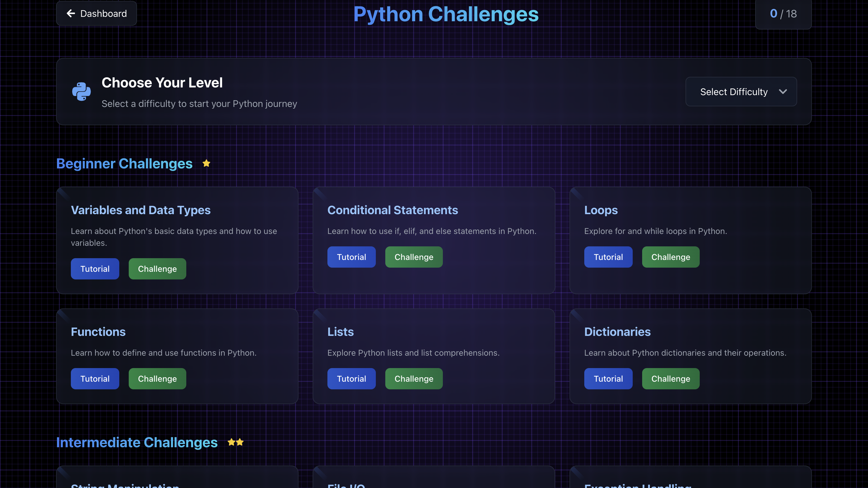Open the Dictionaries tutorial
The width and height of the screenshot is (868, 488).
608,379
